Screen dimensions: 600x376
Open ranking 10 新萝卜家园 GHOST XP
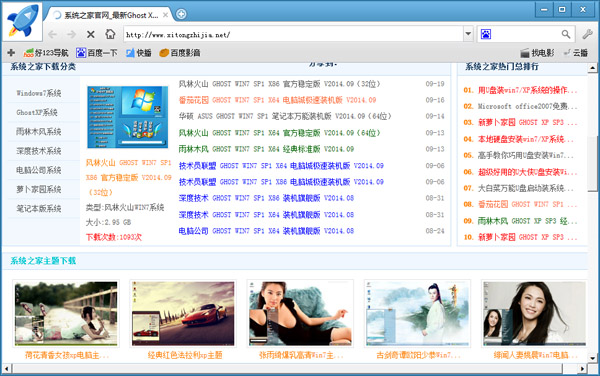point(527,237)
